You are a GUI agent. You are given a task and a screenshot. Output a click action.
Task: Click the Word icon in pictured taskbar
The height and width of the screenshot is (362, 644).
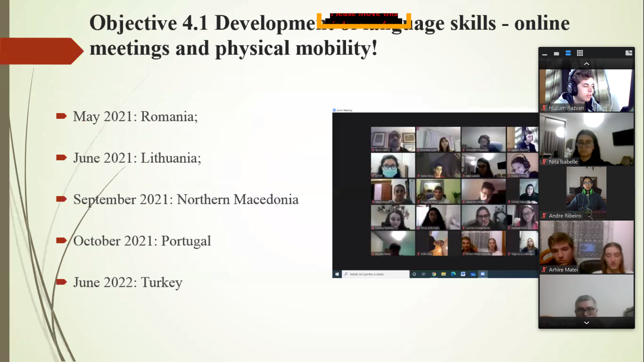(x=463, y=274)
